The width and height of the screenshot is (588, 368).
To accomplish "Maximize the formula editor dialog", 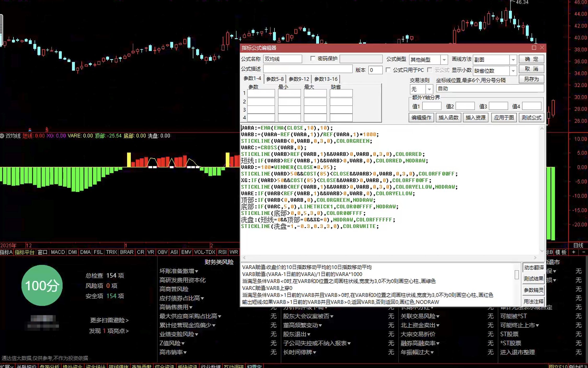I will (x=534, y=48).
